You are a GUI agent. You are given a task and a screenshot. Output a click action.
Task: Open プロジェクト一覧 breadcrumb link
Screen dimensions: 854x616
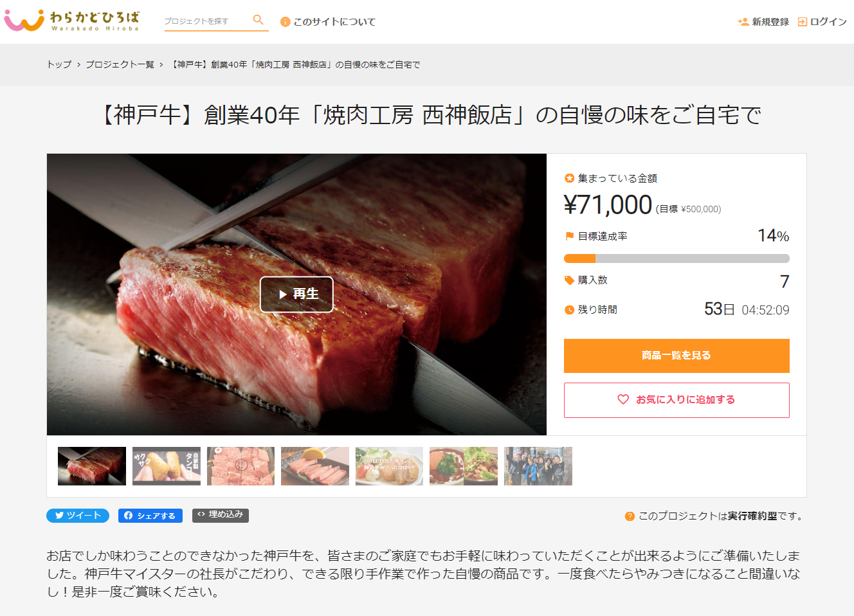click(120, 64)
